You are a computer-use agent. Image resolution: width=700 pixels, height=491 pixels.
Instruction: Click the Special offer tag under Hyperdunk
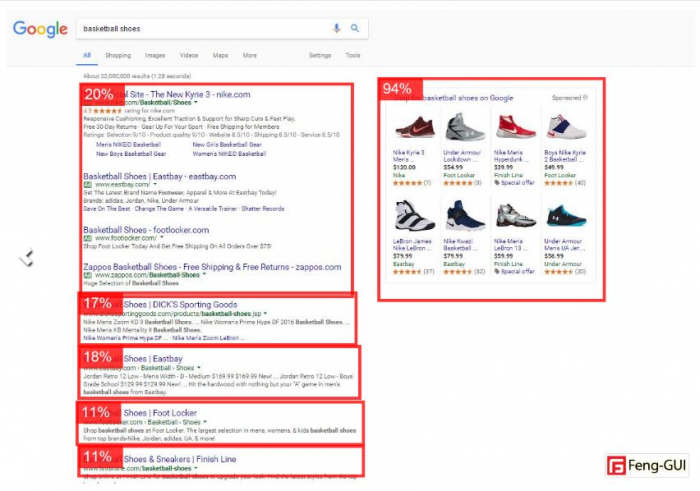(x=514, y=183)
